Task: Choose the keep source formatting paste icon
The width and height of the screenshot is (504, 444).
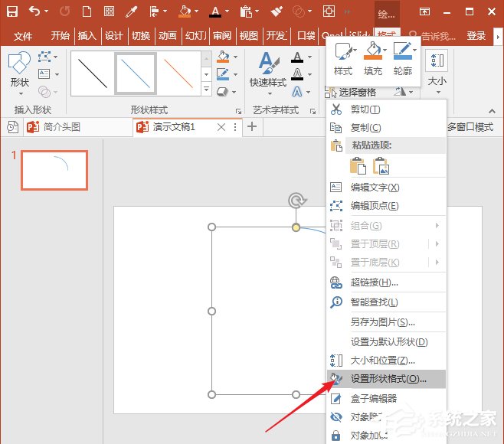Action: coord(358,165)
